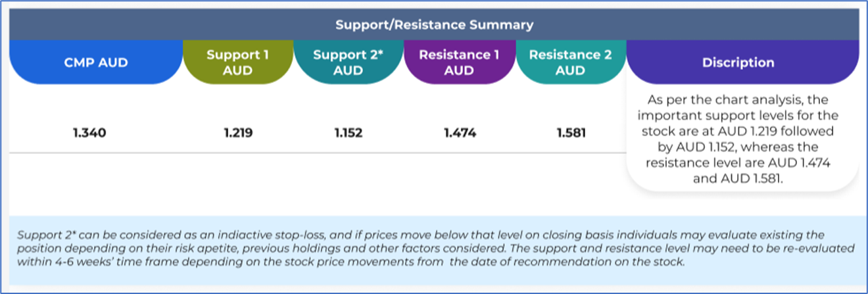
Task: Choose the Resistance 1 AUD header
Action: [x=459, y=62]
